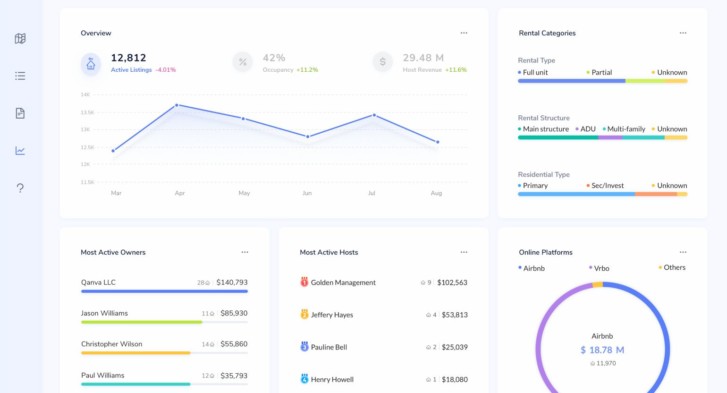Open the document report sidebar icon
This screenshot has height=393, width=727.
point(20,114)
